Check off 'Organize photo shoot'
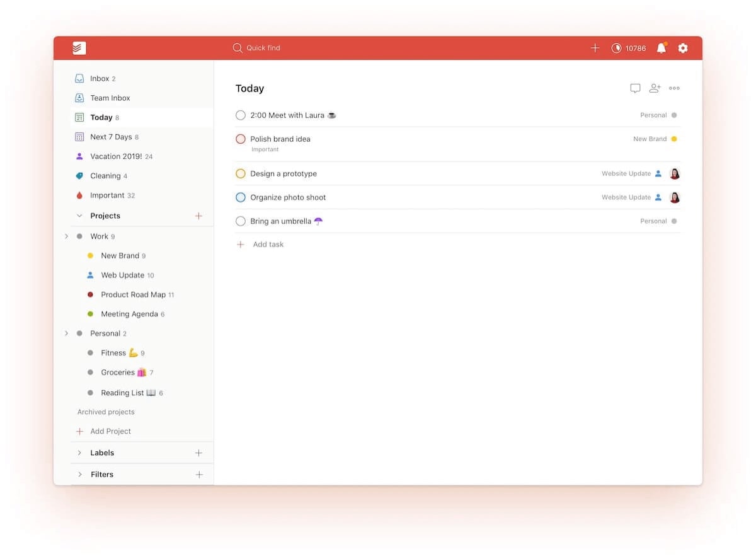Image resolution: width=756 pixels, height=556 pixels. [240, 197]
